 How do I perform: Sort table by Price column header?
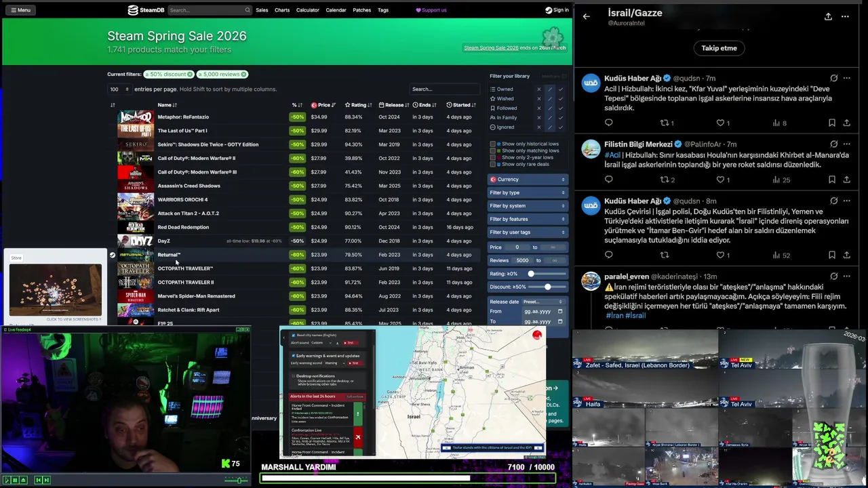323,105
